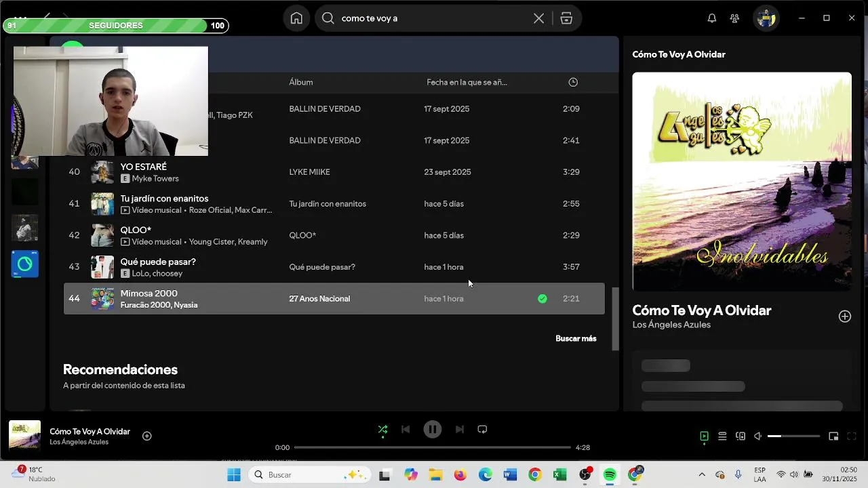Viewport: 868px width, 488px height.
Task: Mute the volume speaker icon
Action: (758, 436)
